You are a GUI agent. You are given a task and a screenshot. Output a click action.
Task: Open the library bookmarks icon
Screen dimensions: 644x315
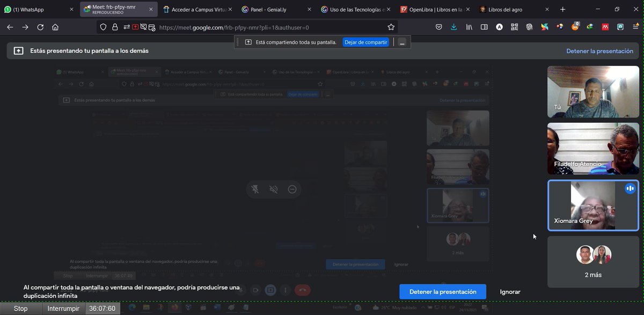click(469, 27)
